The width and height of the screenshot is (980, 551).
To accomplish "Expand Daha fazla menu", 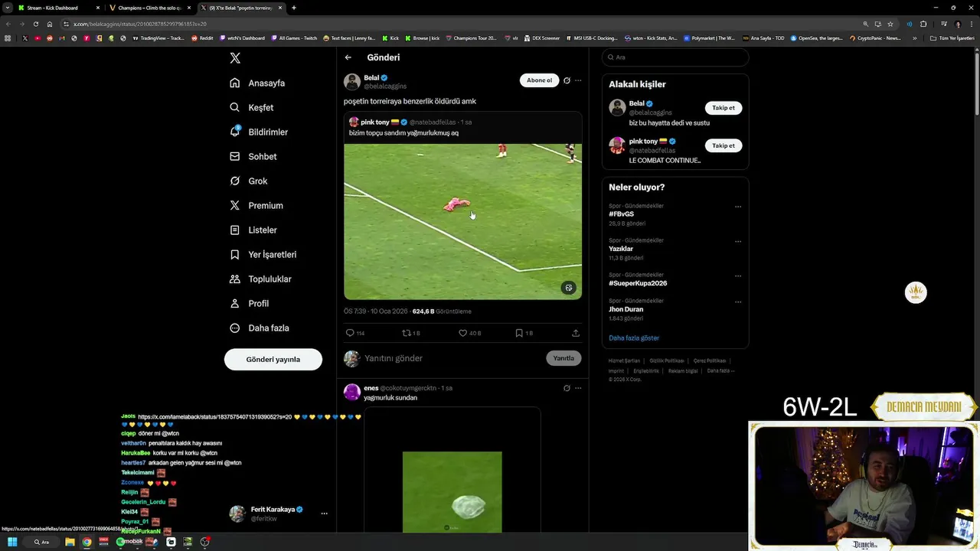I will [259, 328].
